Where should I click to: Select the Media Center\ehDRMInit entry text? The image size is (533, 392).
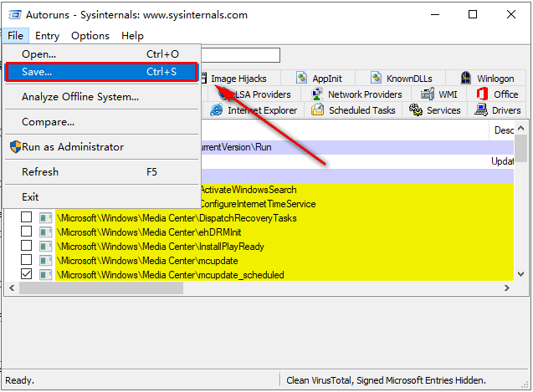click(149, 232)
